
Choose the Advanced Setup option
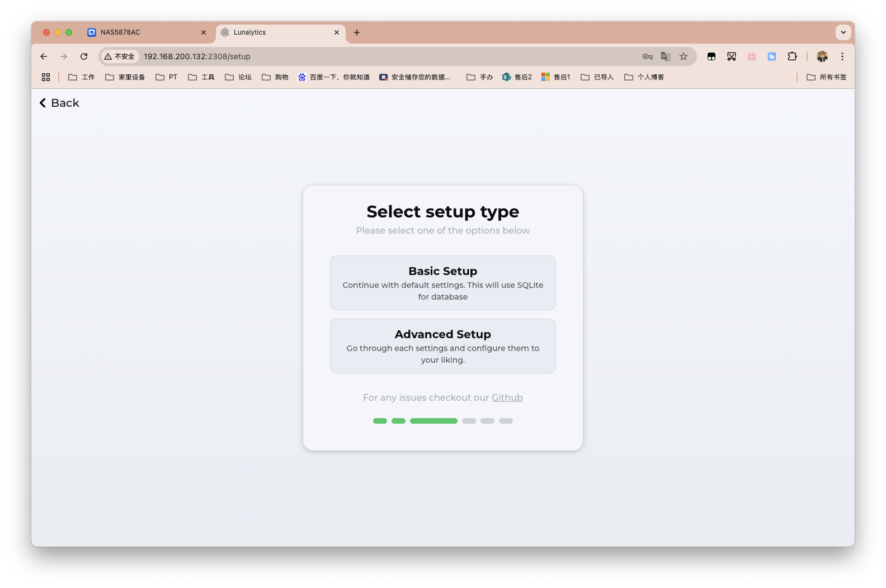tap(442, 346)
